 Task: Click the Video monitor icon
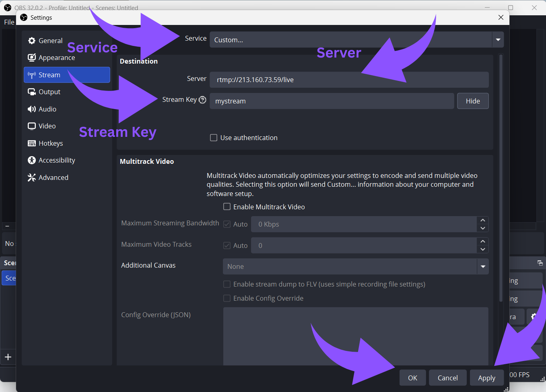pos(32,126)
